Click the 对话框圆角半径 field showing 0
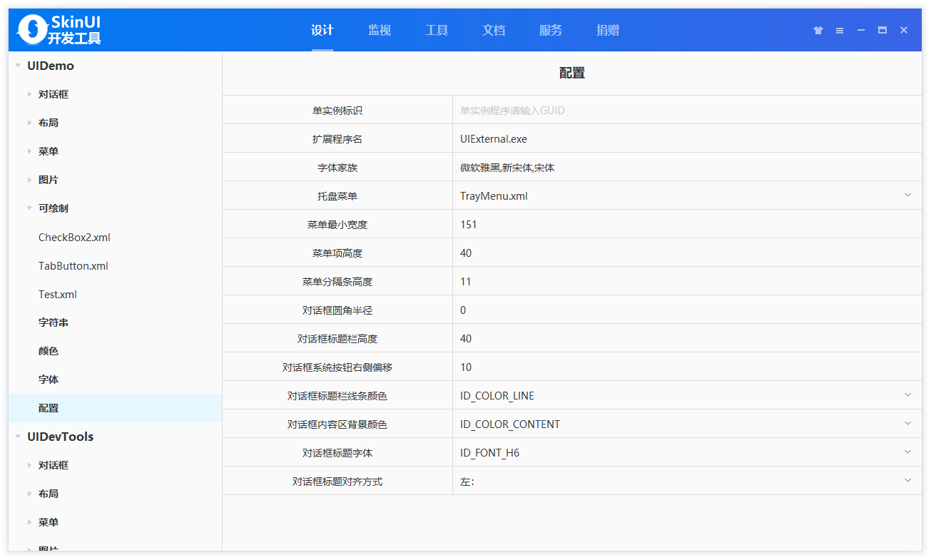The width and height of the screenshot is (931, 560). coord(687,310)
